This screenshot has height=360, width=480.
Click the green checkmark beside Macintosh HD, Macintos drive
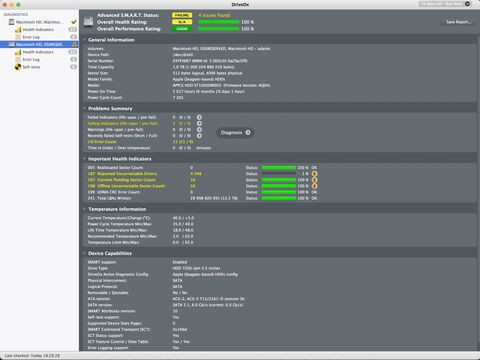pos(74,22)
